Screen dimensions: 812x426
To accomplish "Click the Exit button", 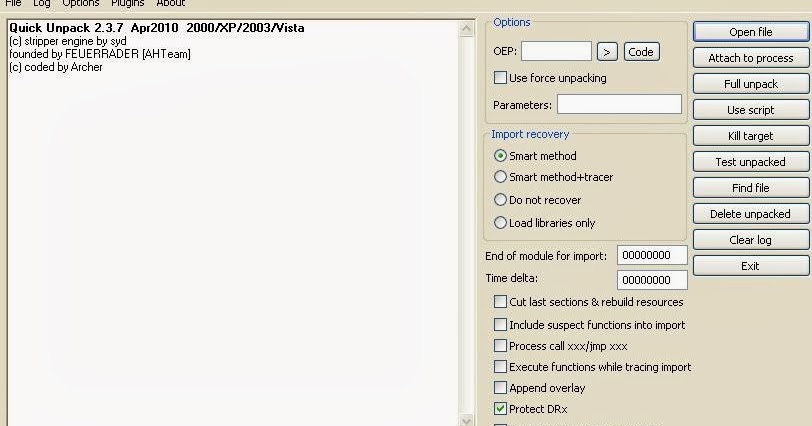I will point(750,266).
